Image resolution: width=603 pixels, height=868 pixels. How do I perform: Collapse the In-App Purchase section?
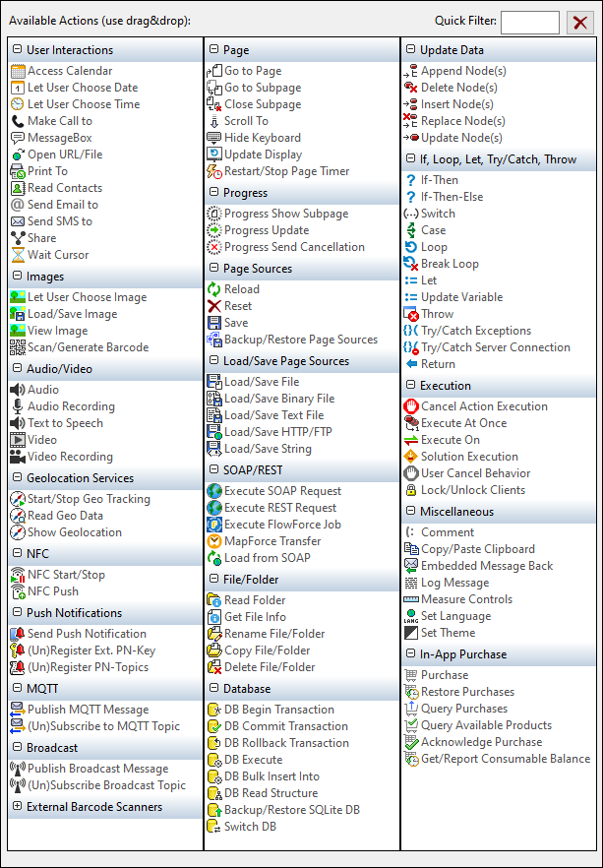pyautogui.click(x=410, y=654)
